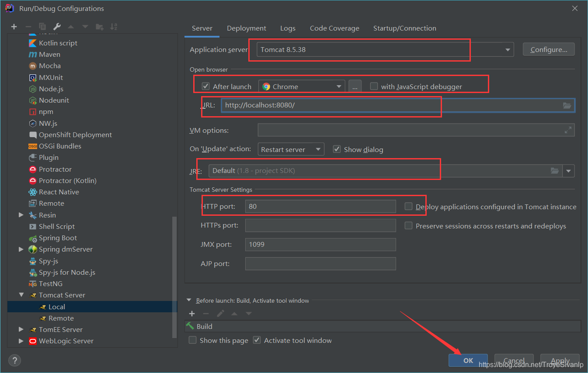Switch to the Startup/Connection tab
The image size is (588, 373).
coord(405,28)
